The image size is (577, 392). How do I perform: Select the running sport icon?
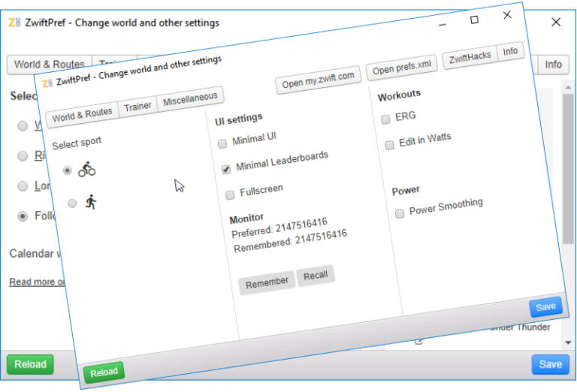(x=91, y=202)
